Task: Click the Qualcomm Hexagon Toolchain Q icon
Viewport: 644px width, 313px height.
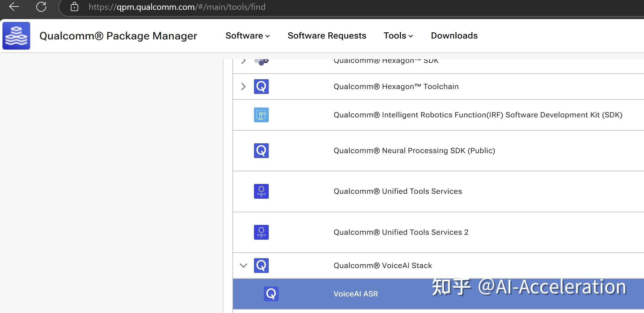Action: click(x=261, y=87)
